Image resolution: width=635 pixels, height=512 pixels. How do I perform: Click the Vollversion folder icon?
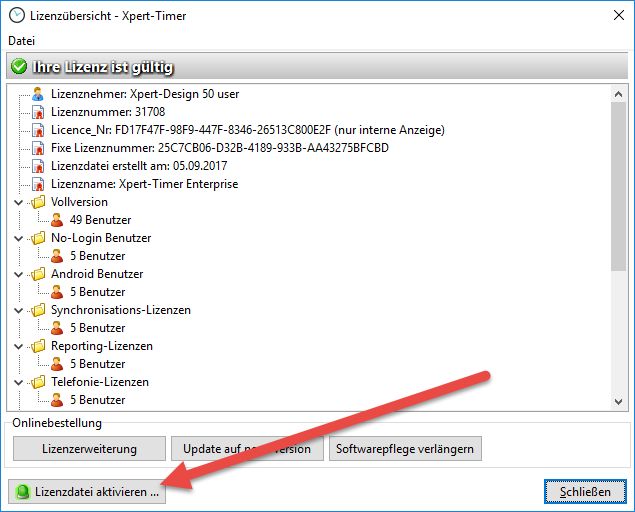[38, 202]
